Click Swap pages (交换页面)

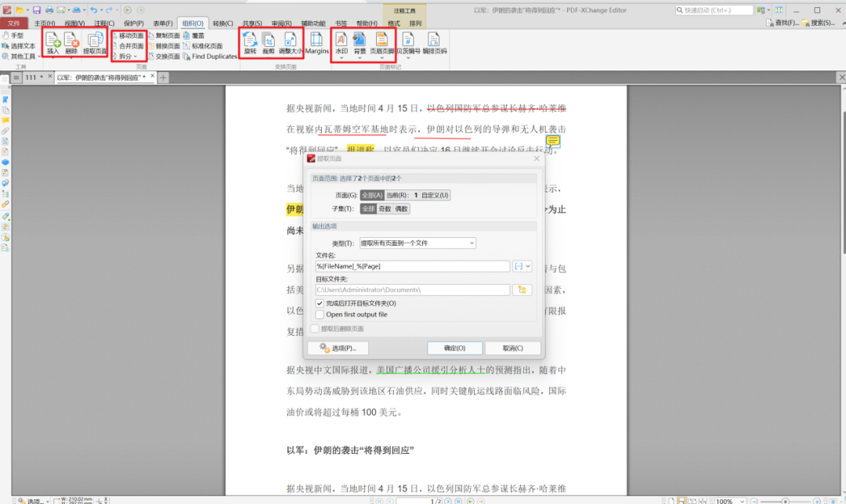point(164,56)
